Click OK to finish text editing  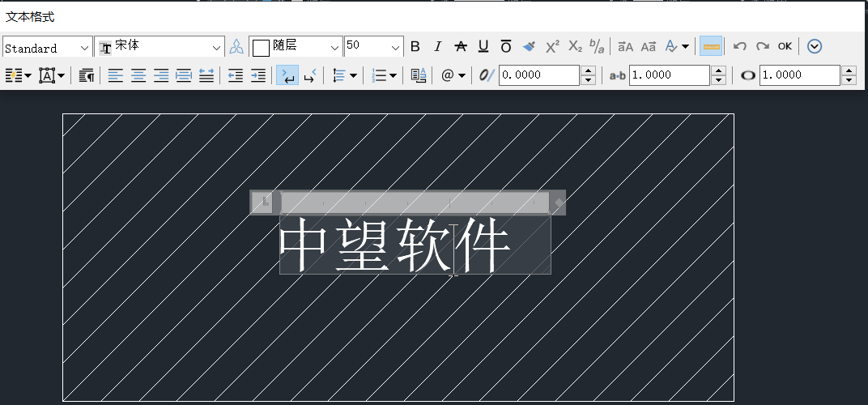(785, 47)
